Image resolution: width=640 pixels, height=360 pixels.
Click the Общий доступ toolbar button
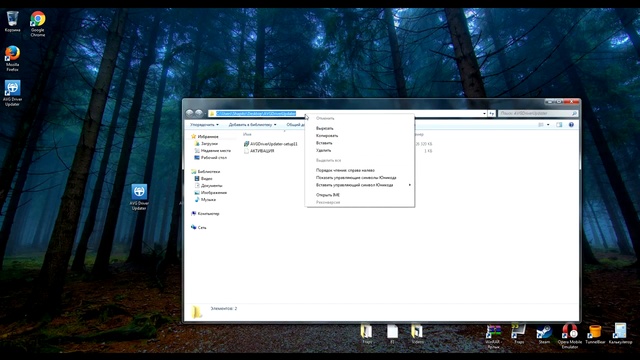(296, 124)
